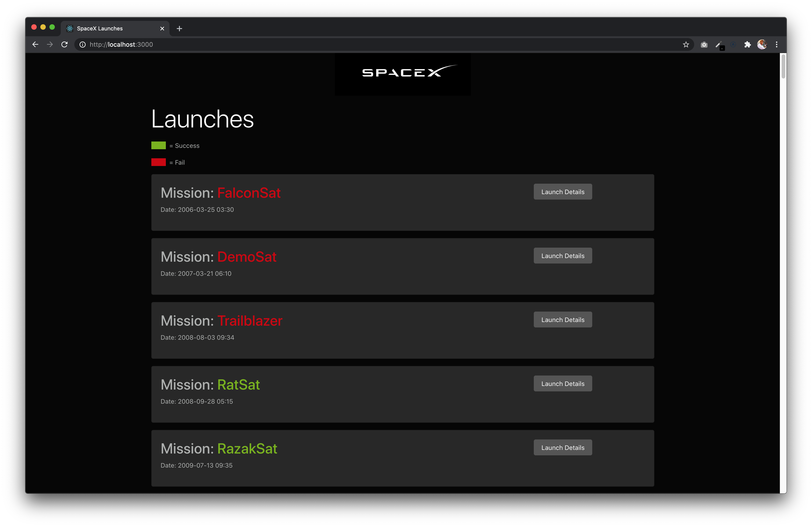
Task: Bookmark this page with the star icon
Action: [x=686, y=44]
